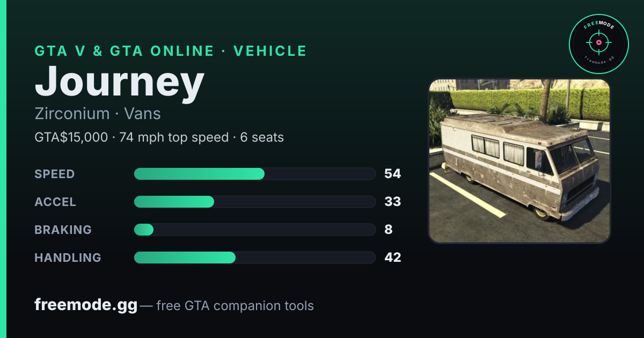
Task: Click the HANDLING label
Action: point(68,258)
